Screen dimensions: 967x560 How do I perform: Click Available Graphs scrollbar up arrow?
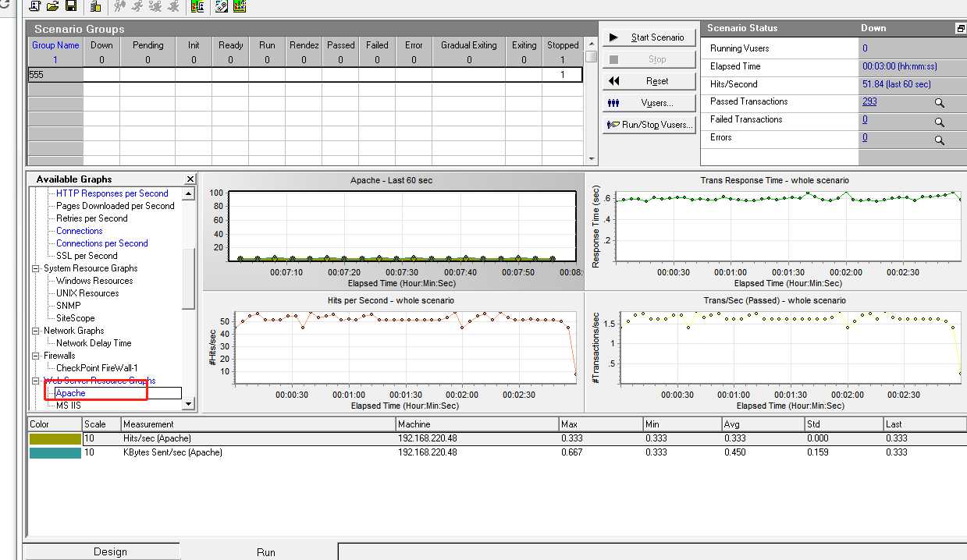coord(188,193)
